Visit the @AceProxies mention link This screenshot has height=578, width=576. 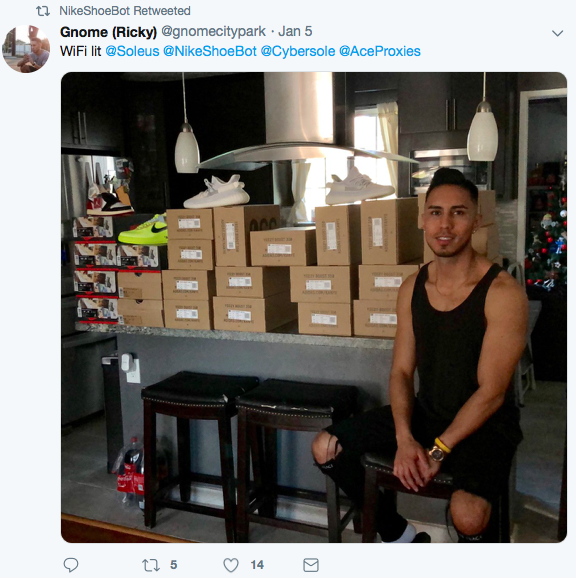(x=380, y=51)
